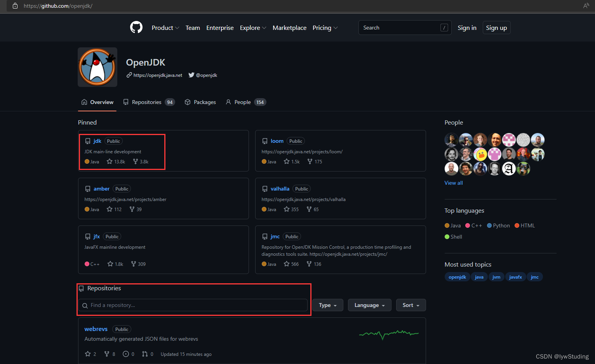
Task: Click the browser URL address text
Action: (x=58, y=6)
